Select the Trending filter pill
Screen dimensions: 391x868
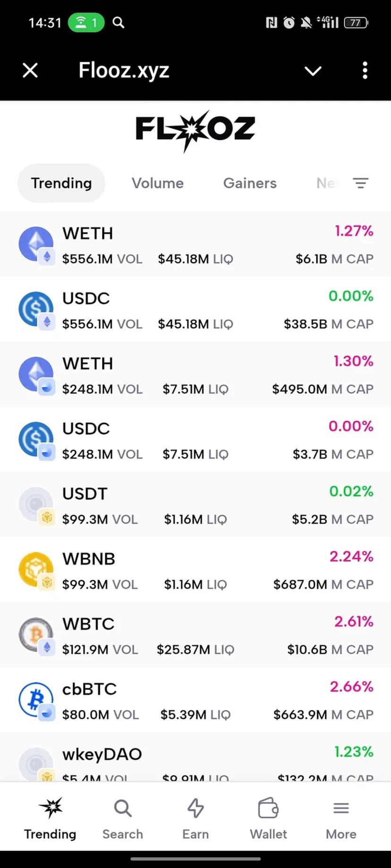click(61, 183)
